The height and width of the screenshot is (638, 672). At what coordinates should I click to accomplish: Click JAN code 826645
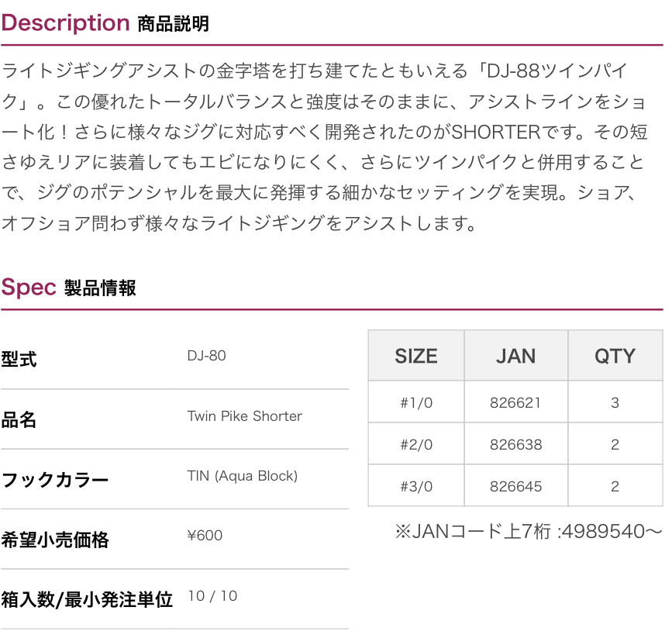coord(515,487)
